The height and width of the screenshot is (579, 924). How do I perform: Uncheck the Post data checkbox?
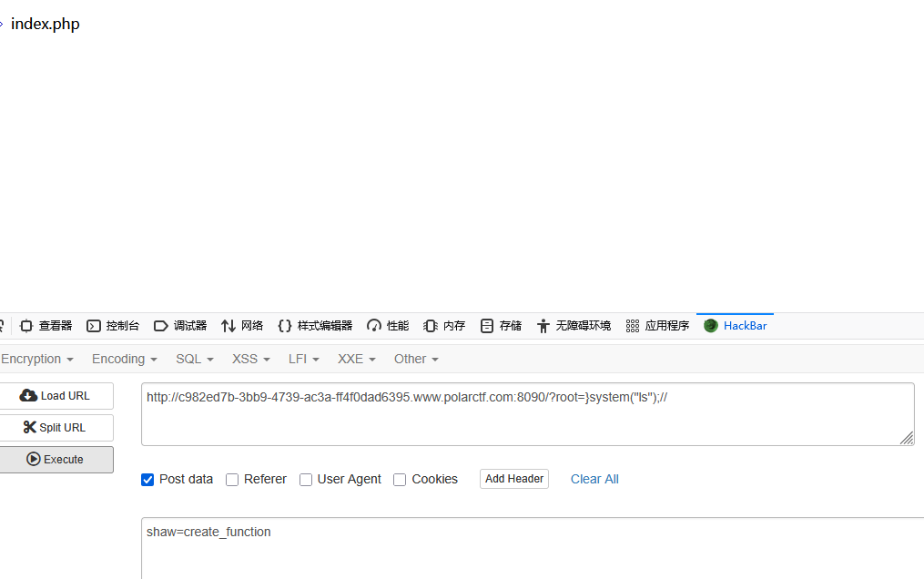147,480
